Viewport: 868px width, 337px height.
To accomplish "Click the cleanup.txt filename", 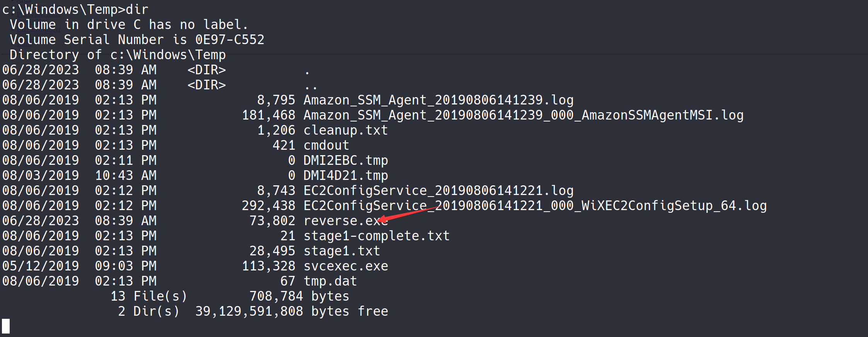I will click(345, 130).
